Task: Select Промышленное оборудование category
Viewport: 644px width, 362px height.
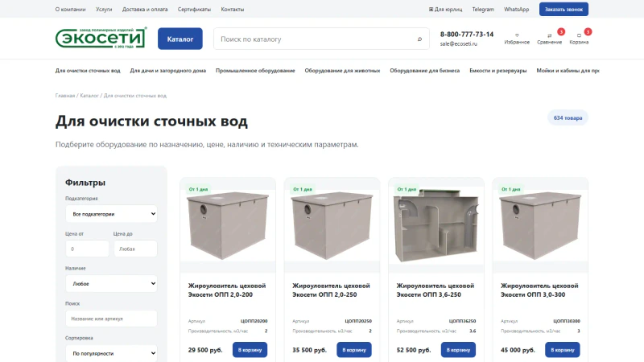Action: pyautogui.click(x=255, y=71)
